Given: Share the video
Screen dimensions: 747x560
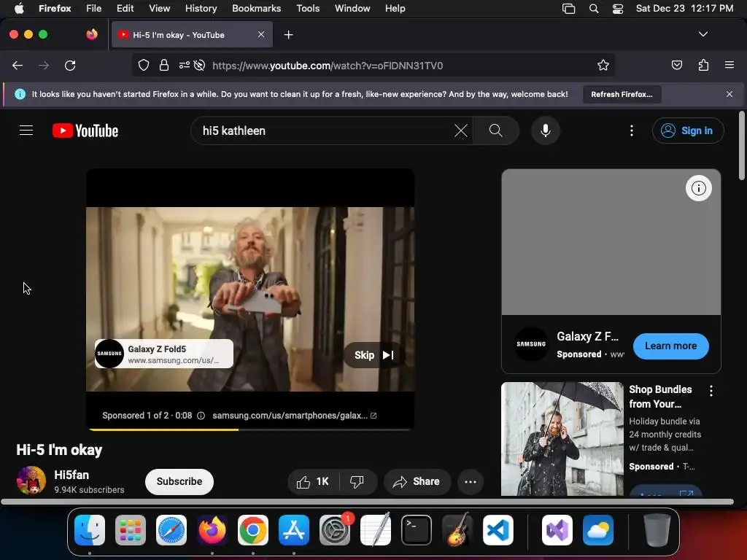Looking at the screenshot, I should [x=416, y=481].
